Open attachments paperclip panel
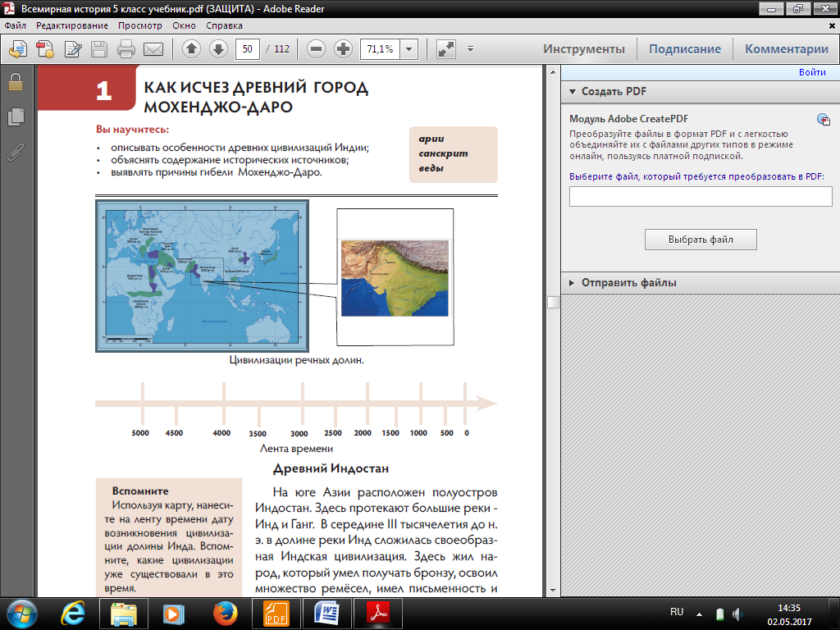The width and height of the screenshot is (840, 630). (x=15, y=152)
